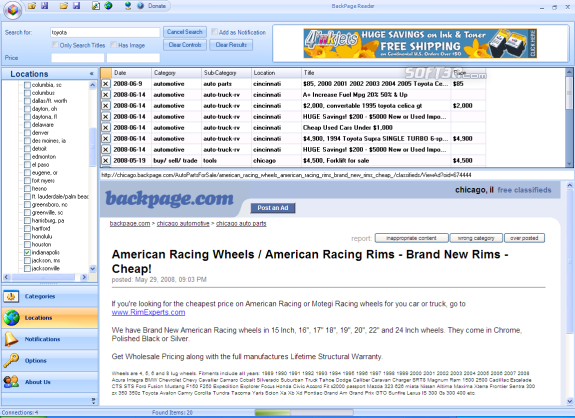Click the Clear Results button
This screenshot has width=575, height=418.
tap(231, 45)
